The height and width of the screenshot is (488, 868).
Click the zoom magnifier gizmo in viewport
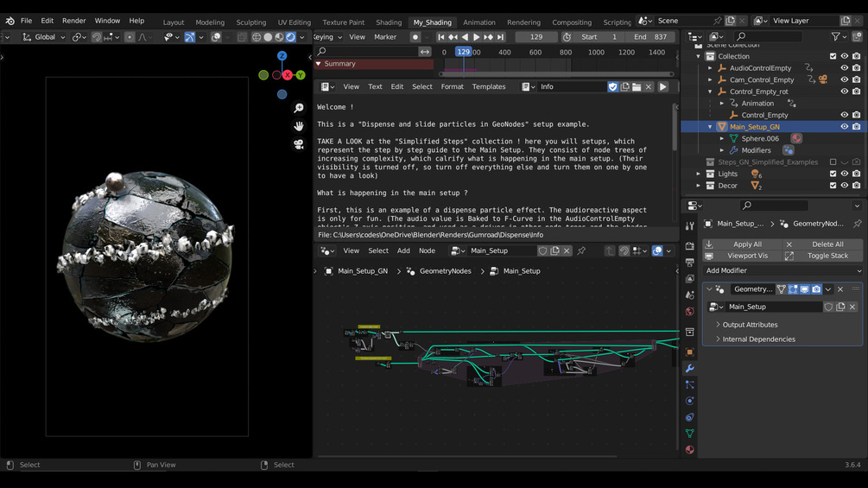click(x=299, y=108)
